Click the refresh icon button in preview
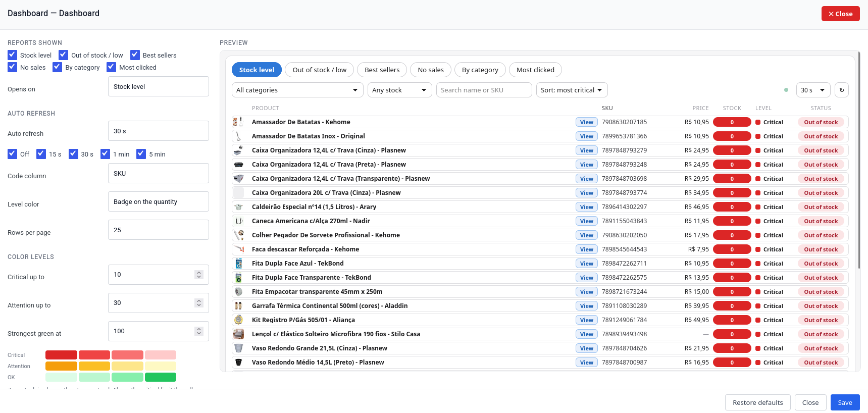The width and height of the screenshot is (868, 413). click(841, 90)
